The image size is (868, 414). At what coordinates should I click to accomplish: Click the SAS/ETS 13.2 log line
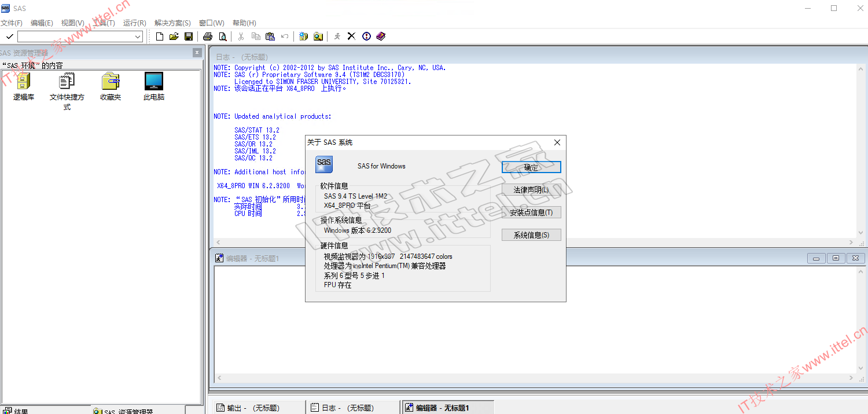point(255,137)
